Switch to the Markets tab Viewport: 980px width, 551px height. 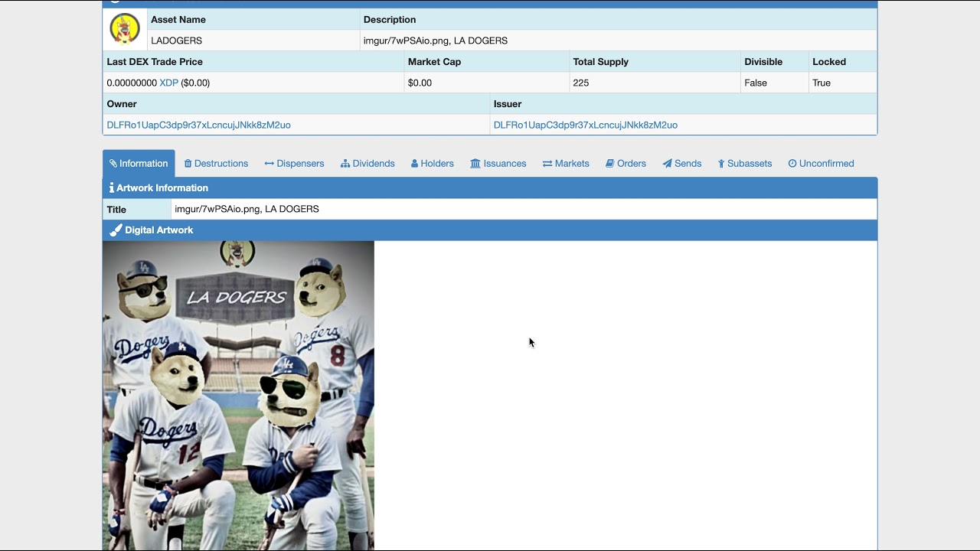(566, 163)
